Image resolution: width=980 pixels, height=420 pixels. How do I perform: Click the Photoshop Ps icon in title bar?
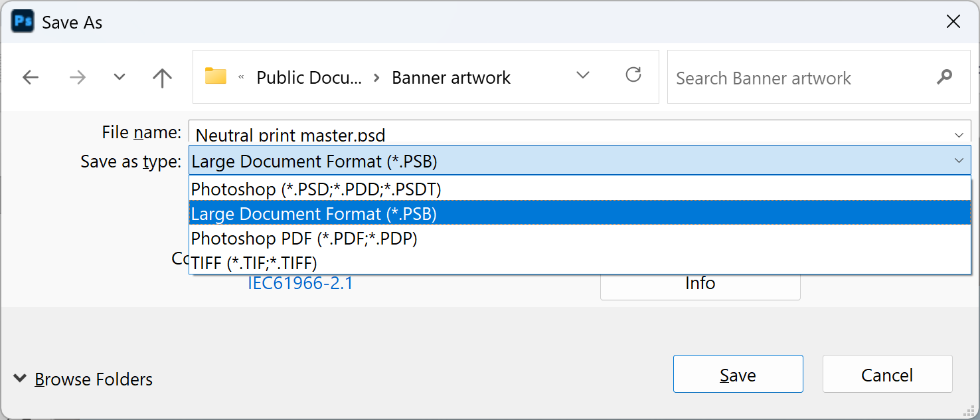(x=23, y=22)
